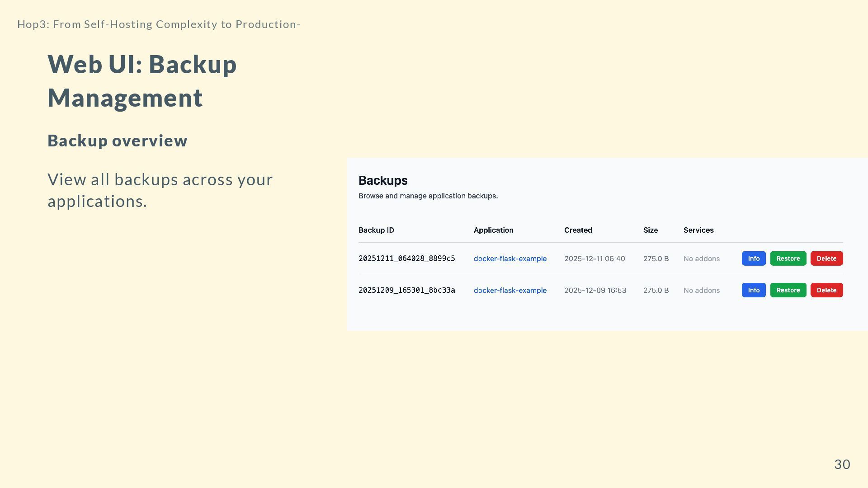Click Info button for backup 20251211_064028_8899c5

(x=754, y=258)
